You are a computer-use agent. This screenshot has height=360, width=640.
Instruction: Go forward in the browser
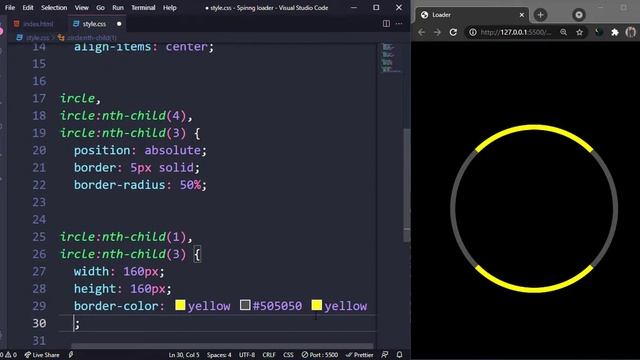[437, 32]
